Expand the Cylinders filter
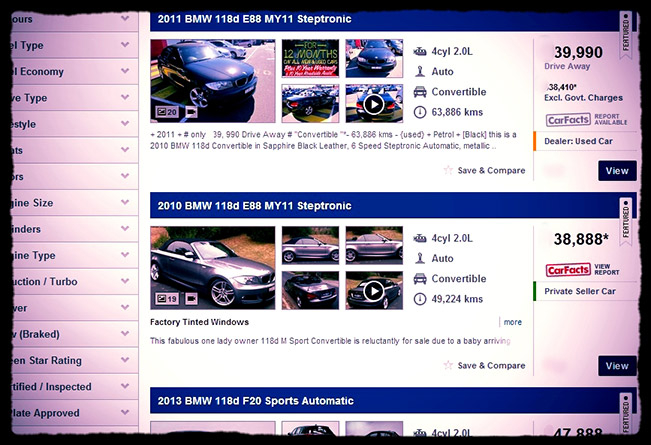This screenshot has width=651, height=445. (x=75, y=229)
